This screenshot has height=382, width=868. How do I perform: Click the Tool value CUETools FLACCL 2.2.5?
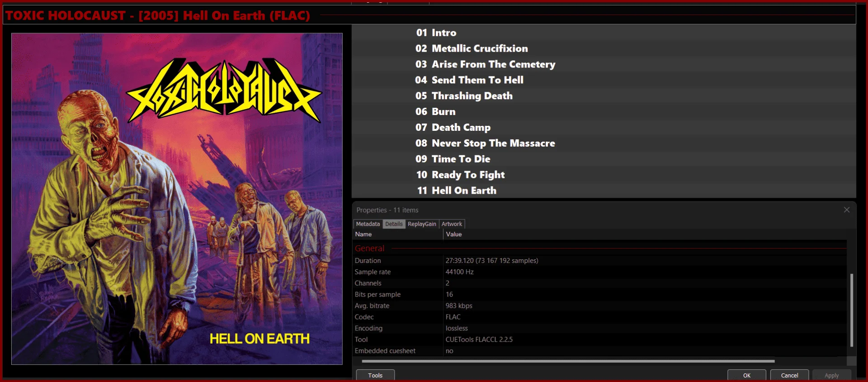point(479,339)
